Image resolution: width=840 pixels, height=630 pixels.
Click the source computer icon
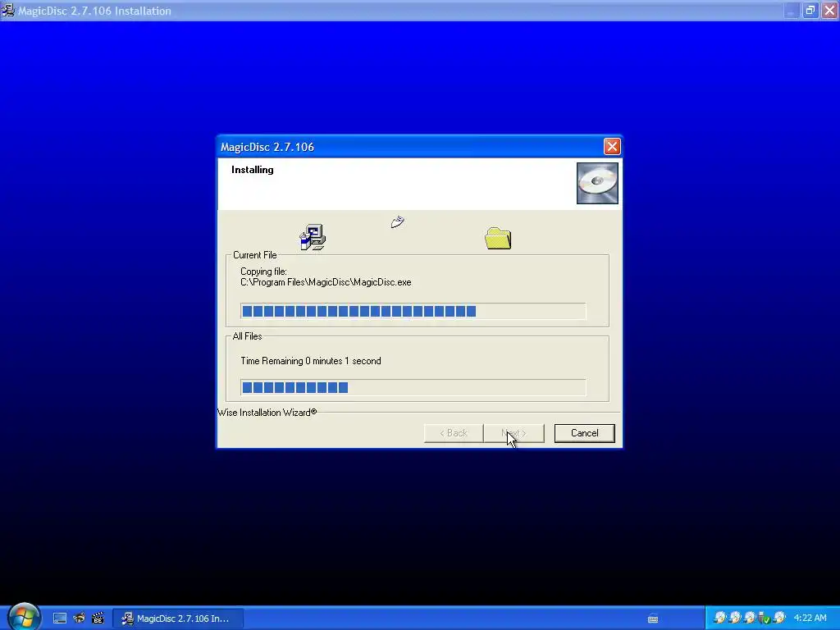coord(313,237)
